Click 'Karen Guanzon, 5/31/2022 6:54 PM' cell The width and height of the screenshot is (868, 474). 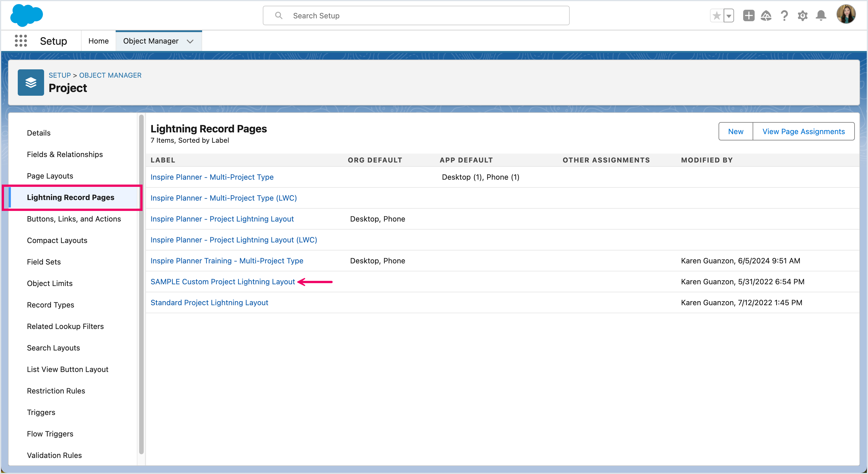click(742, 282)
